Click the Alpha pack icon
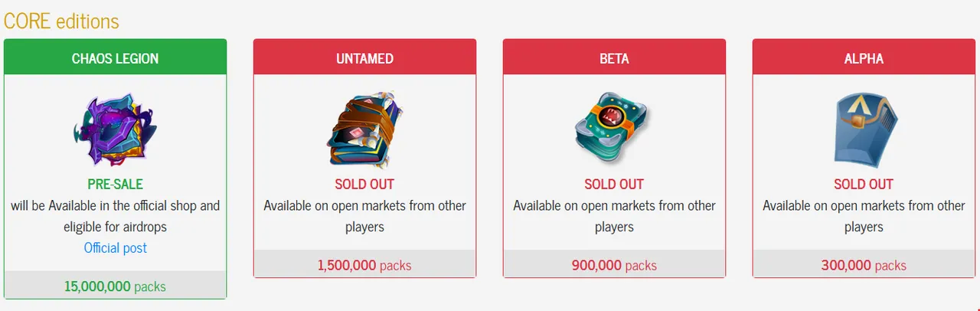 (864, 129)
